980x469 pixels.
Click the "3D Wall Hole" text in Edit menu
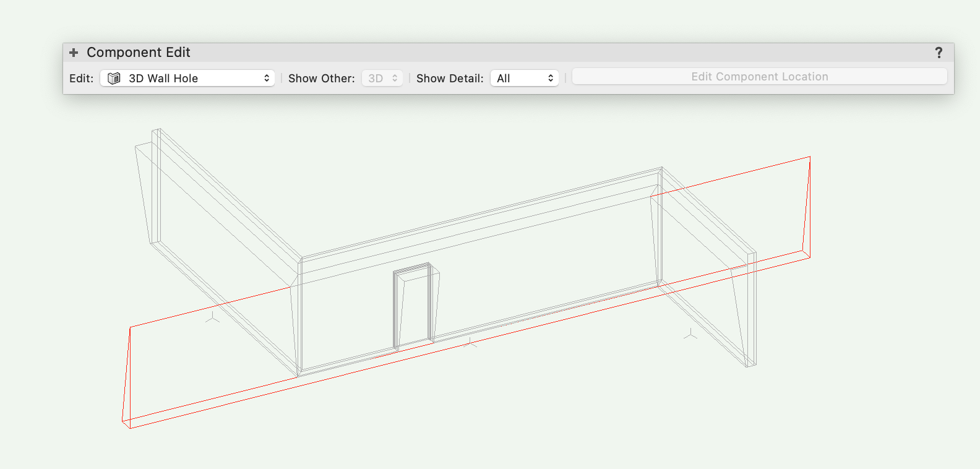tap(163, 79)
